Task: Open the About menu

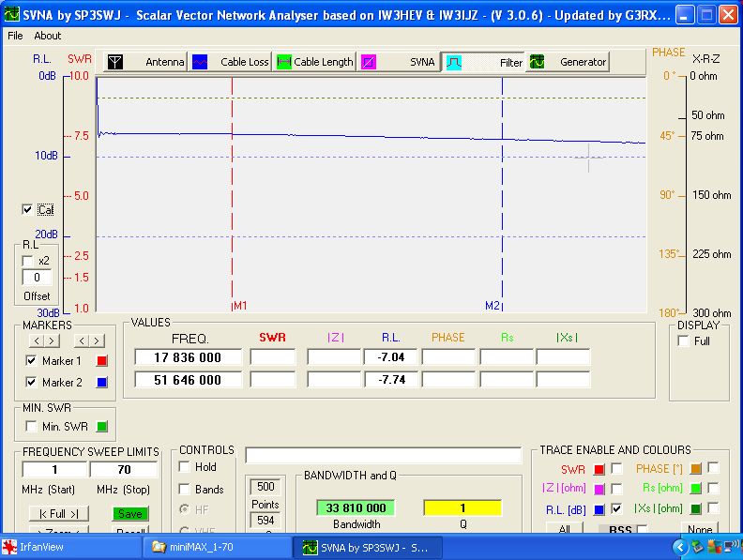Action: click(x=48, y=36)
